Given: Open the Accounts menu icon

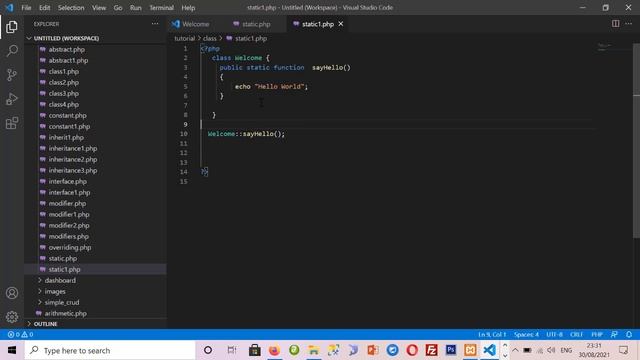Looking at the screenshot, I should 12,293.
